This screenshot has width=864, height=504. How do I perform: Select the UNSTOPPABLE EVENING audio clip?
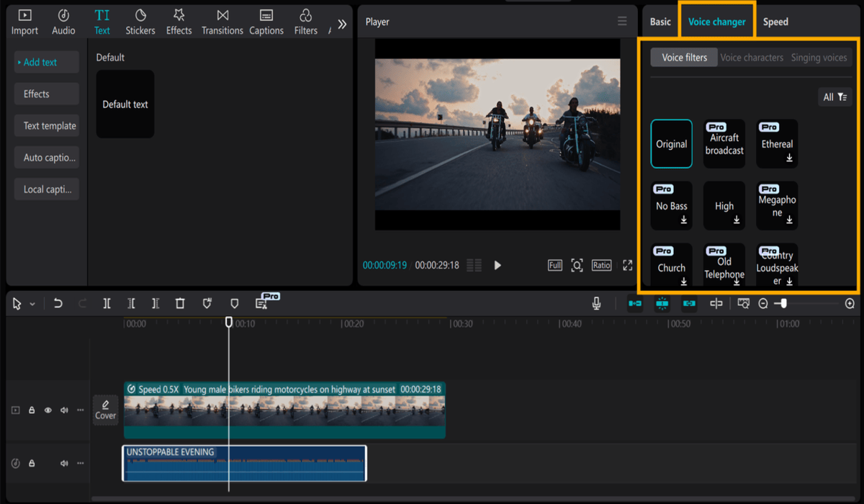coord(244,463)
